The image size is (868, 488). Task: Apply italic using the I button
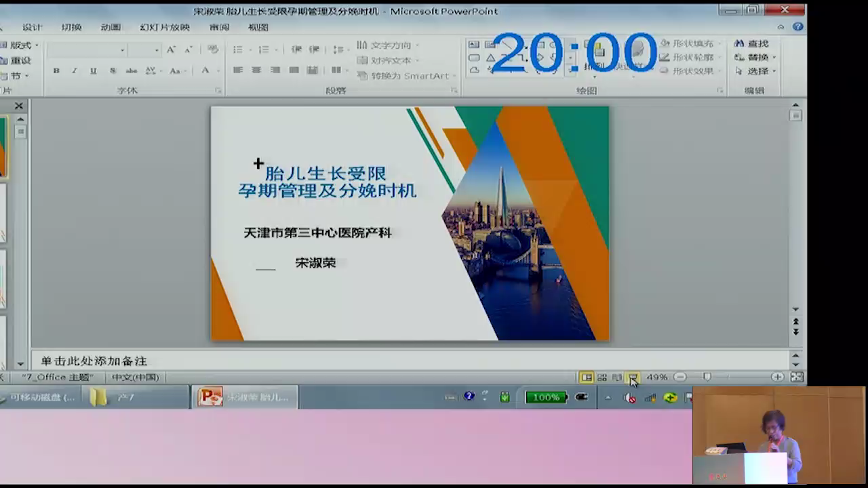pyautogui.click(x=75, y=70)
